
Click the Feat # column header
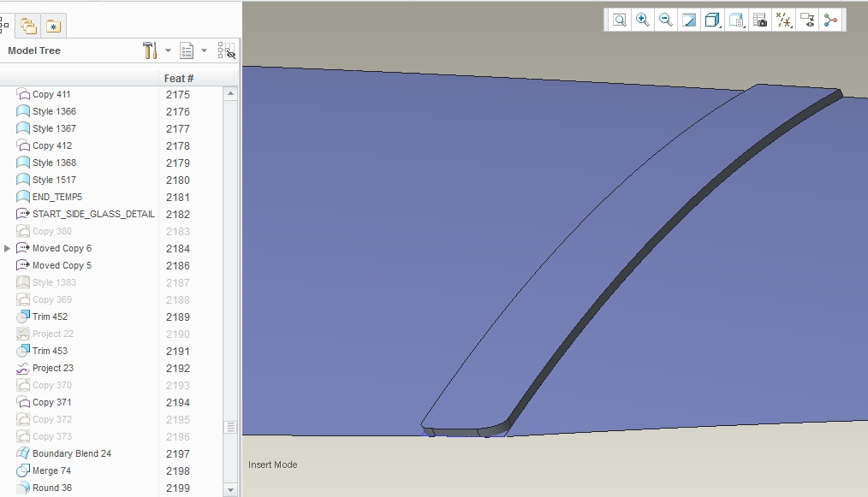pos(178,78)
